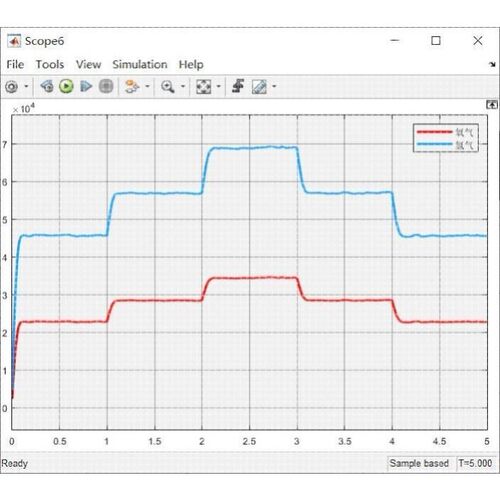Viewport: 500px width, 500px height.
Task: Click the T=5.000 status readout
Action: tap(475, 463)
